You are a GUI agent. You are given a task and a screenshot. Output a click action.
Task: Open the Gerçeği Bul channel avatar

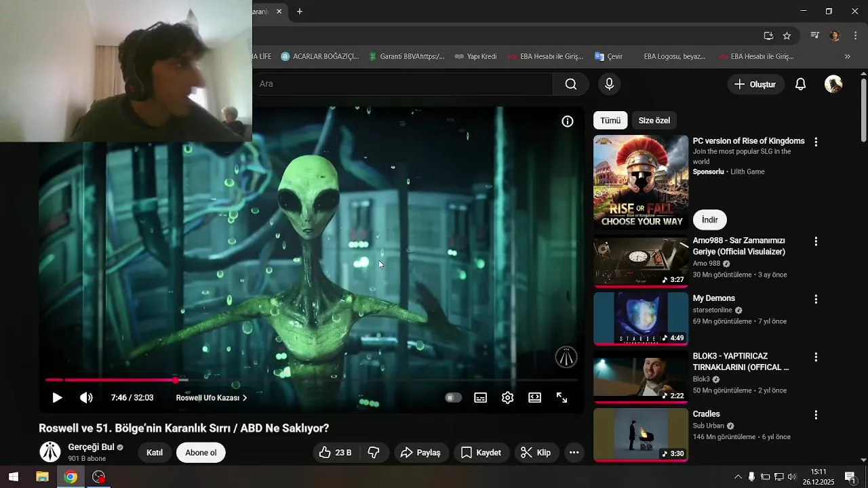pyautogui.click(x=50, y=452)
